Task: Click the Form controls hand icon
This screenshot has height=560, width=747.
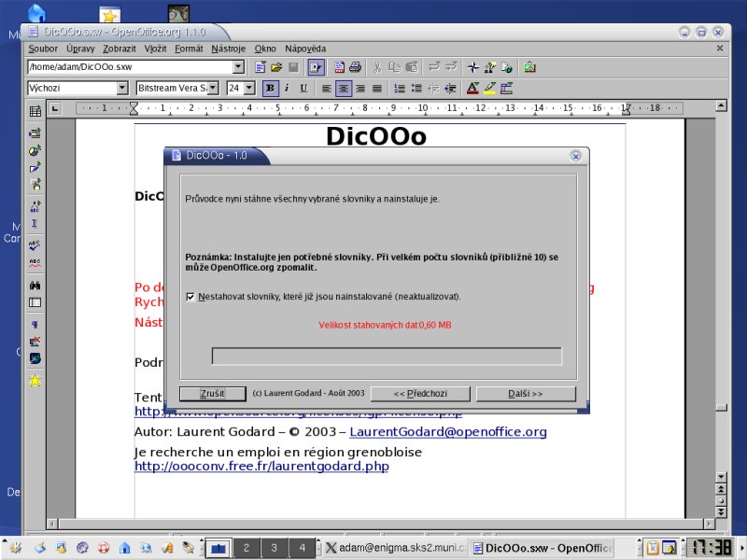Action: [35, 184]
